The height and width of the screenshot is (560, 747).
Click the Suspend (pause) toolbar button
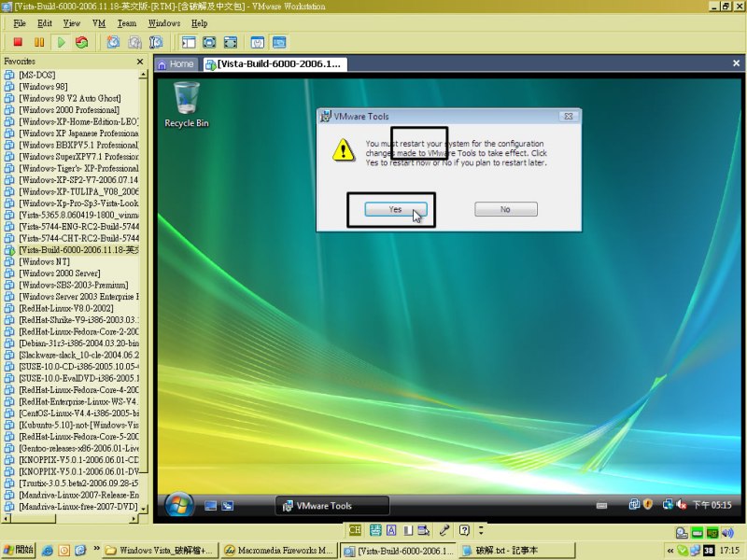pyautogui.click(x=39, y=42)
